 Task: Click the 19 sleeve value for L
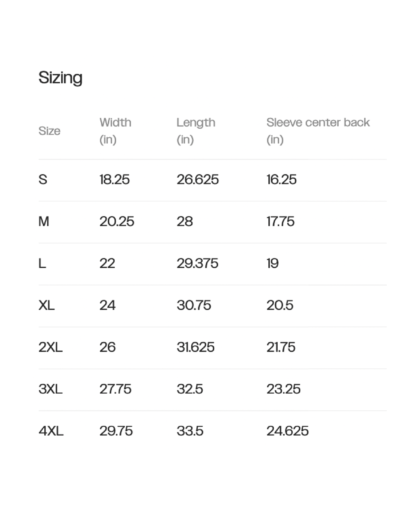pos(273,264)
